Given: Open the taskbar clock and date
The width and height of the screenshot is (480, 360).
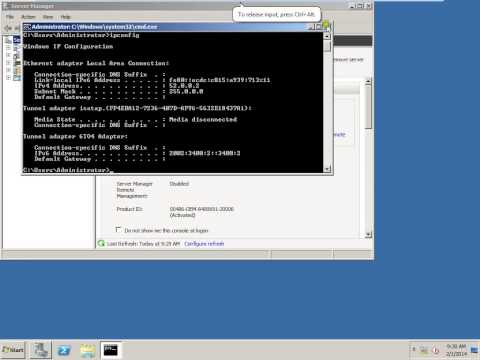Looking at the screenshot, I should pos(456,350).
